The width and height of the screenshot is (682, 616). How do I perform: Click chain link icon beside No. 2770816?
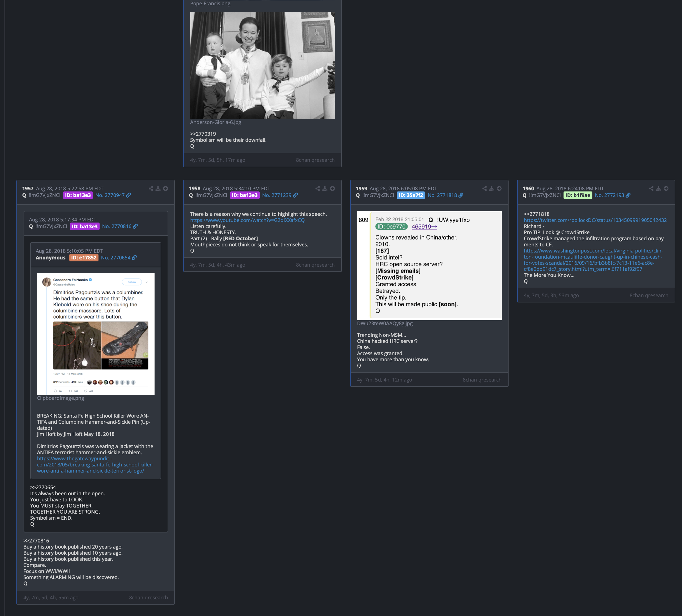coord(135,226)
